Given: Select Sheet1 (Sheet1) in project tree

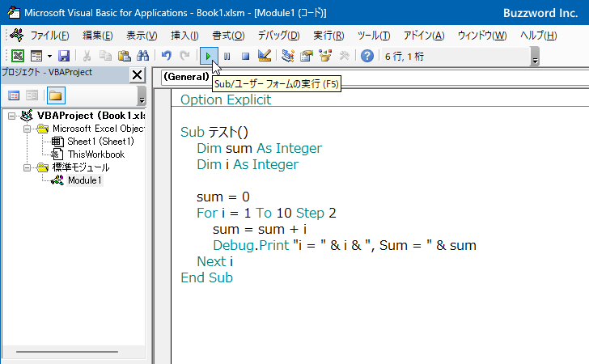Looking at the screenshot, I should pos(100,142).
